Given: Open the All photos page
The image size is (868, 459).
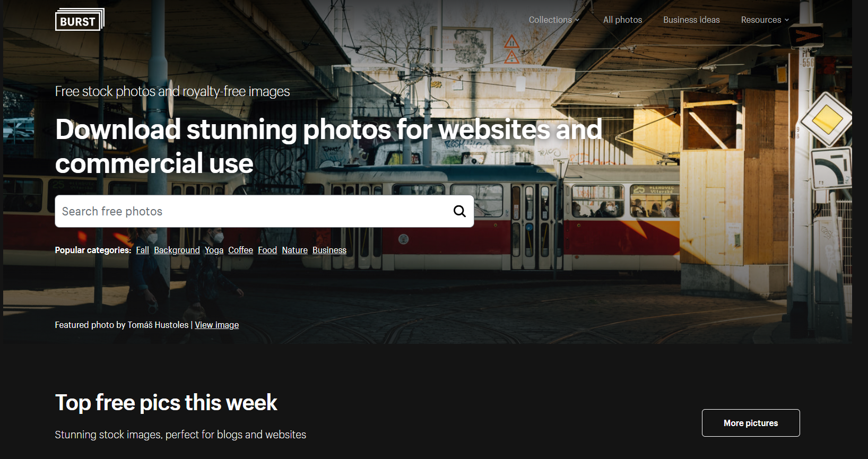Looking at the screenshot, I should 622,20.
